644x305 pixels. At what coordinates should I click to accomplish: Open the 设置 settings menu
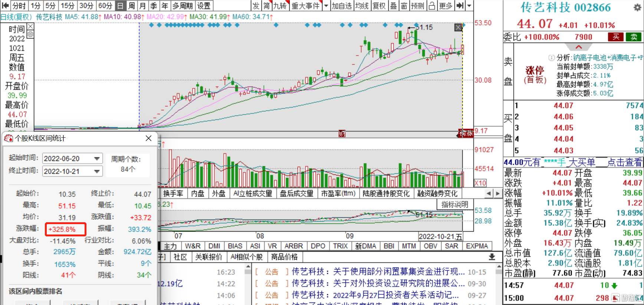point(204,6)
